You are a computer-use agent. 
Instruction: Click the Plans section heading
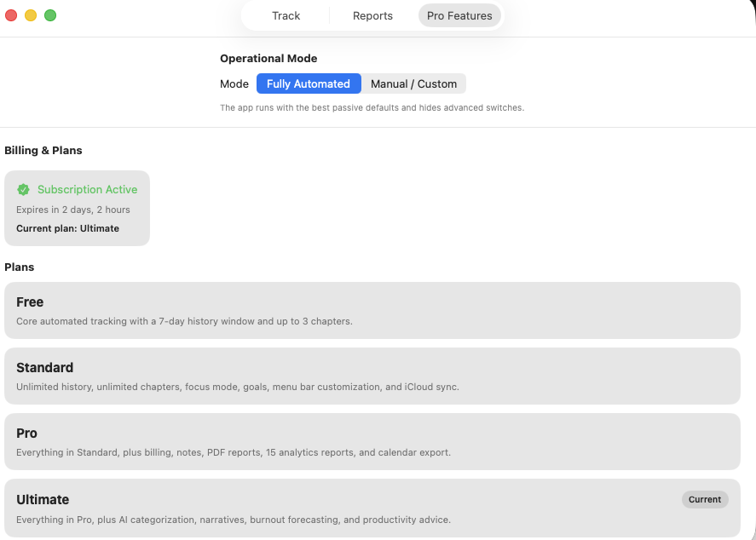pyautogui.click(x=20, y=267)
